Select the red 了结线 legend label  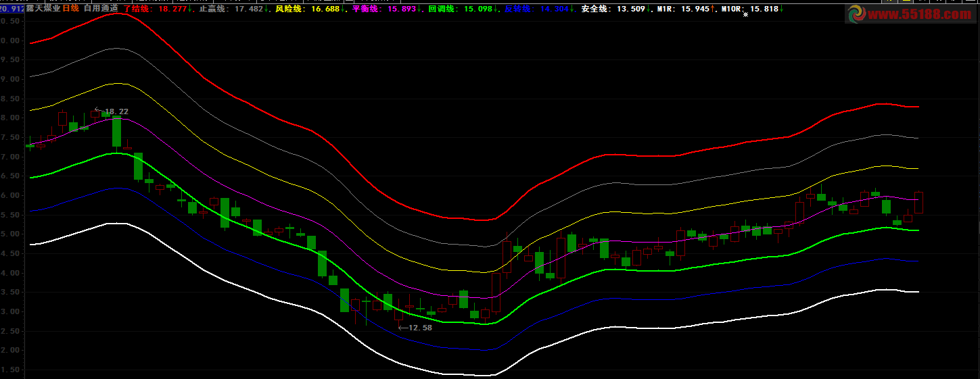(137, 9)
